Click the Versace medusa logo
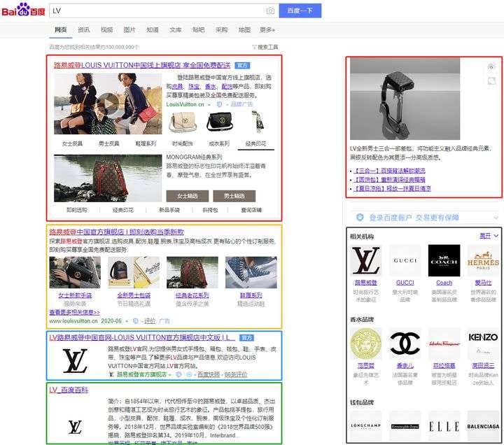 (x=366, y=343)
